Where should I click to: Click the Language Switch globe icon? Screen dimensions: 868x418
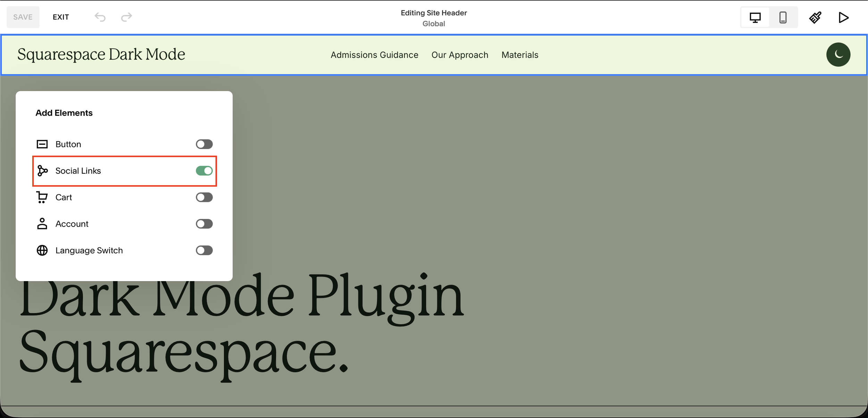tap(42, 250)
